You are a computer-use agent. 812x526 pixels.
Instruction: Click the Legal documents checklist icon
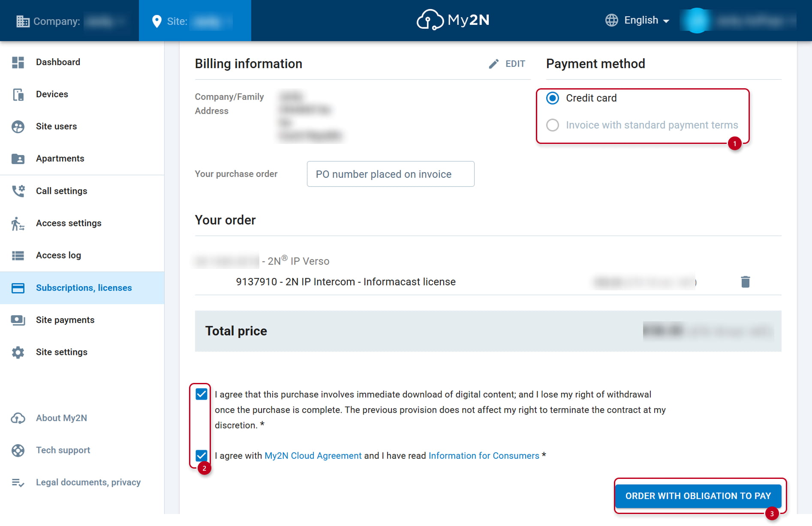[18, 482]
